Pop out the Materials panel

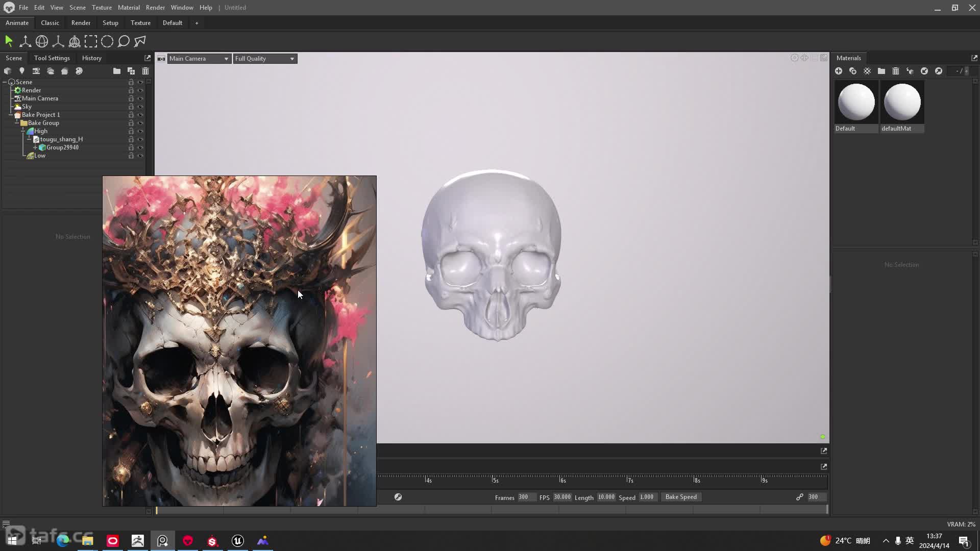(x=974, y=58)
